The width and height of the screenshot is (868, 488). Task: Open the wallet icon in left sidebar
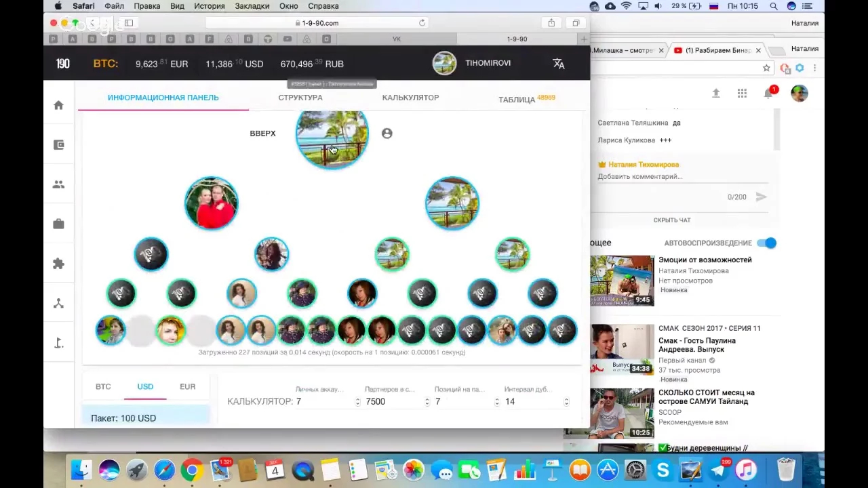(58, 144)
